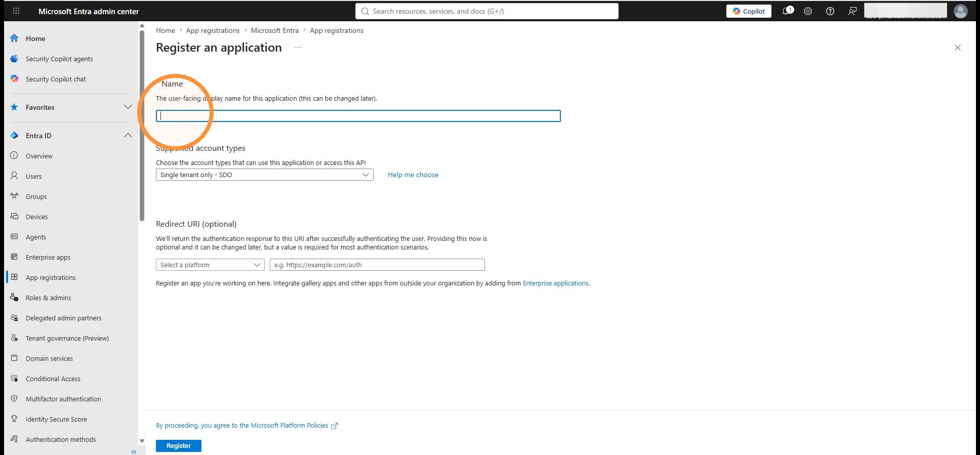Image resolution: width=980 pixels, height=455 pixels.
Task: Click the Security Copilot agents icon
Action: [x=14, y=59]
